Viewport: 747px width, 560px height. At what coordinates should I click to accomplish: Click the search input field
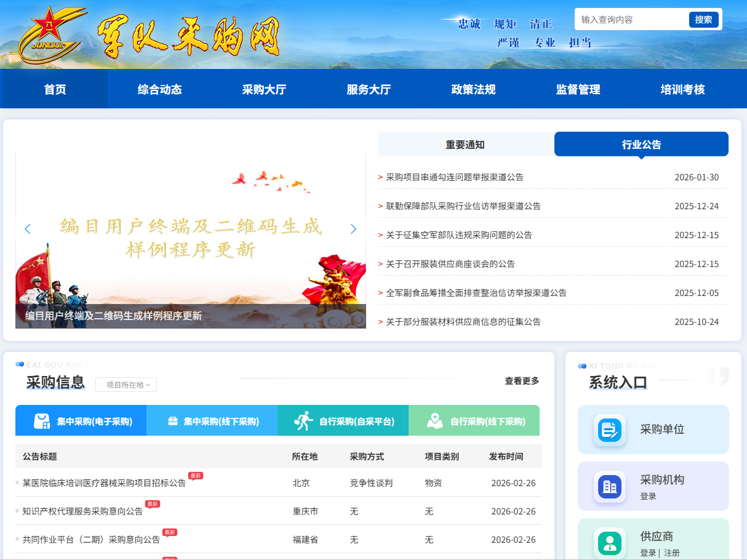pos(628,19)
